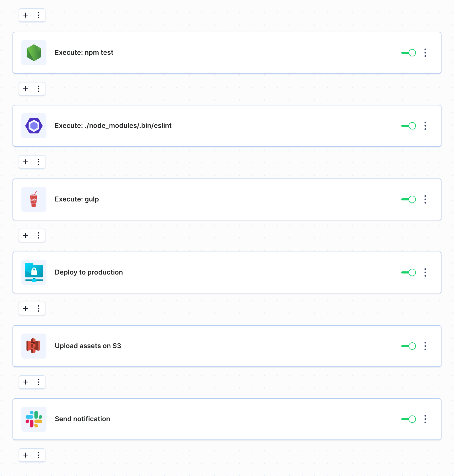454x476 pixels.
Task: Open options menu for Upload assets on S3
Action: pyautogui.click(x=425, y=346)
